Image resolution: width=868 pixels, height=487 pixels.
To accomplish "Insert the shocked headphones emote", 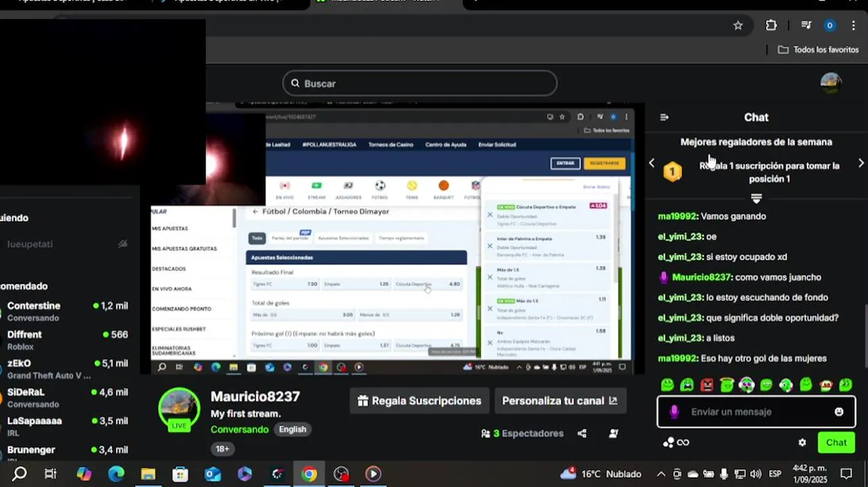I will (746, 385).
